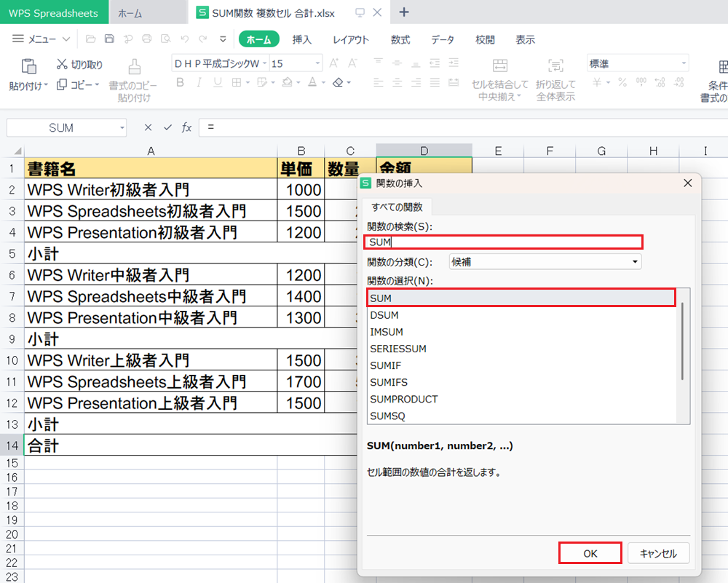Click the Undo arrow icon
Screen dimensions: 728x583
[185, 39]
